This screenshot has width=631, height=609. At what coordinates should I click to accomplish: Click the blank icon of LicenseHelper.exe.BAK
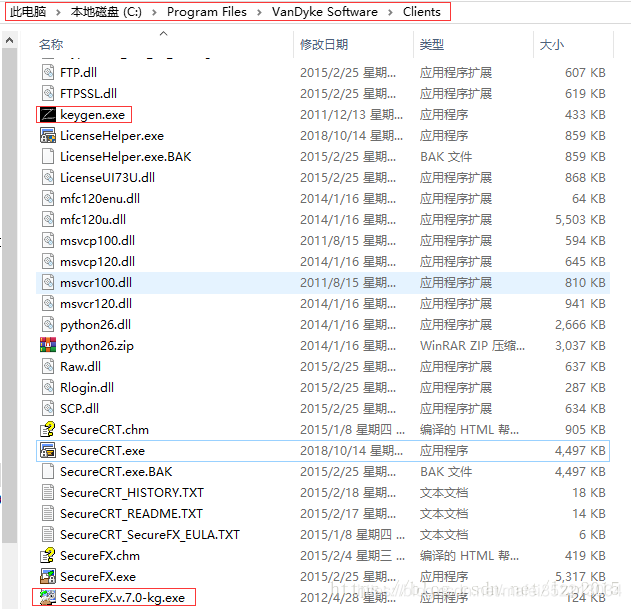(x=48, y=156)
